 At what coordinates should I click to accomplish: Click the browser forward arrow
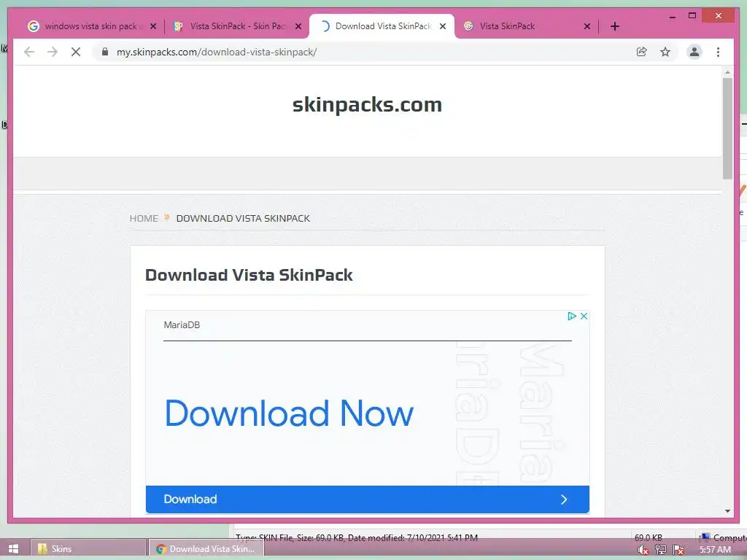[x=53, y=52]
